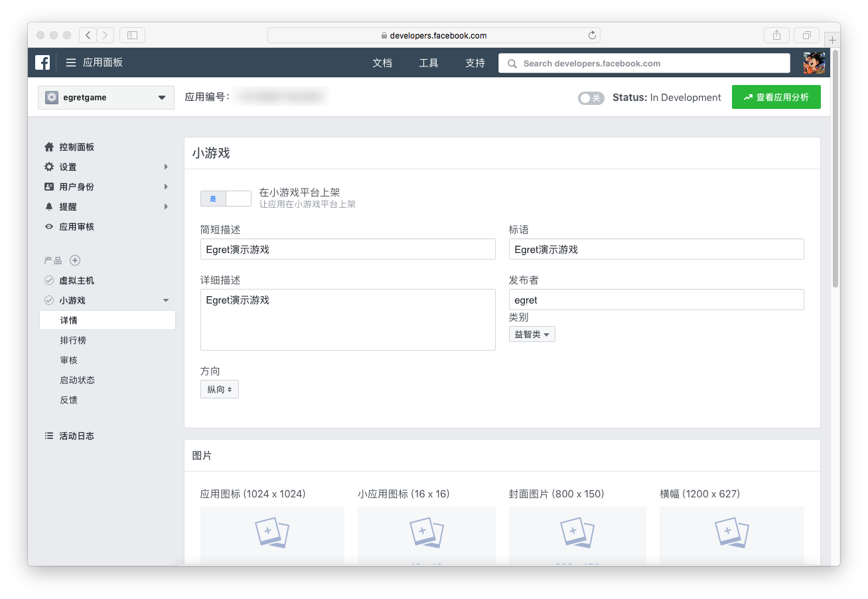
Task: Open the 方向 dropdown showing 纵向
Action: (x=219, y=389)
